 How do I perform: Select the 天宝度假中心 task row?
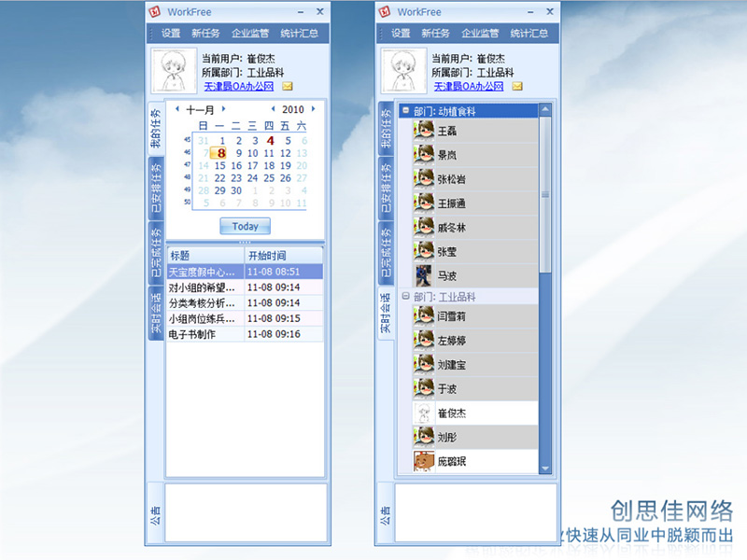(204, 272)
